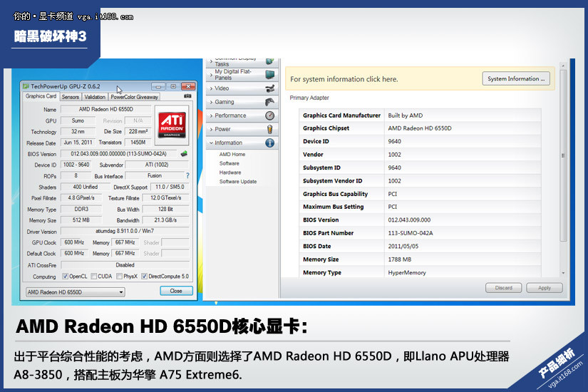
Task: Click the Bus Interface question mark
Action: (187, 175)
